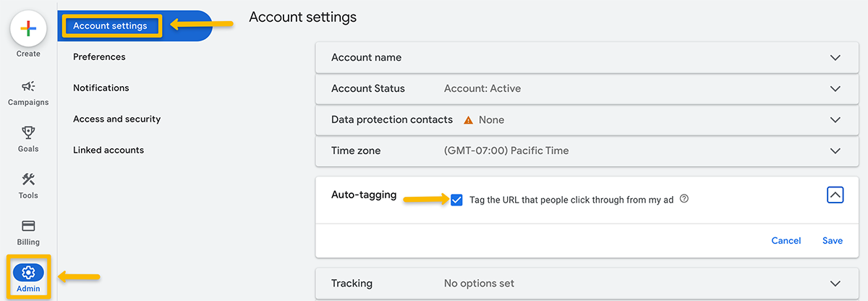Save the Auto-tagging setting
The image size is (868, 301).
pyautogui.click(x=832, y=241)
